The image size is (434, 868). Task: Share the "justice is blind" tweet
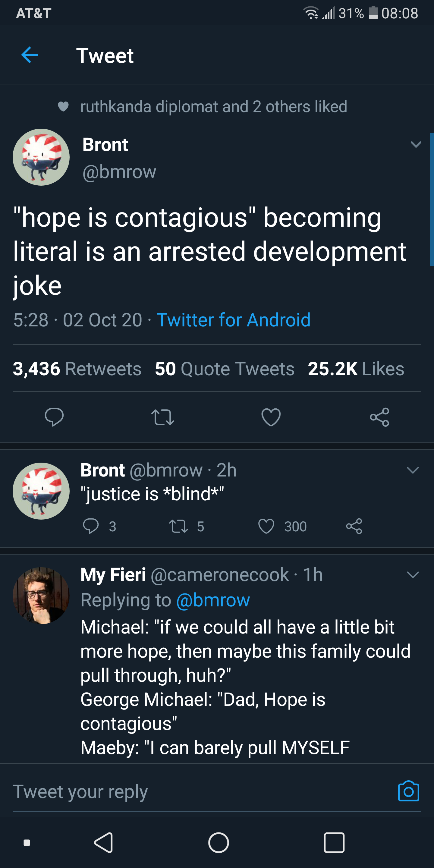(354, 526)
